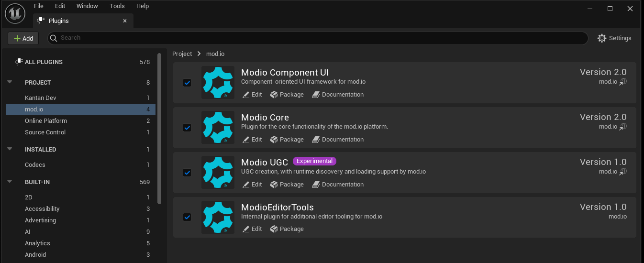Image resolution: width=644 pixels, height=263 pixels.
Task: Click the All Plugins category icon
Action: [19, 62]
